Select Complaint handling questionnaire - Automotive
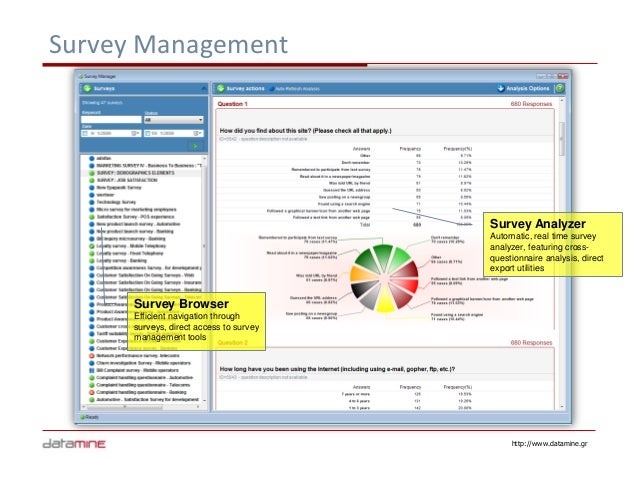Image resolution: width=638 pixels, height=479 pixels. pyautogui.click(x=144, y=377)
